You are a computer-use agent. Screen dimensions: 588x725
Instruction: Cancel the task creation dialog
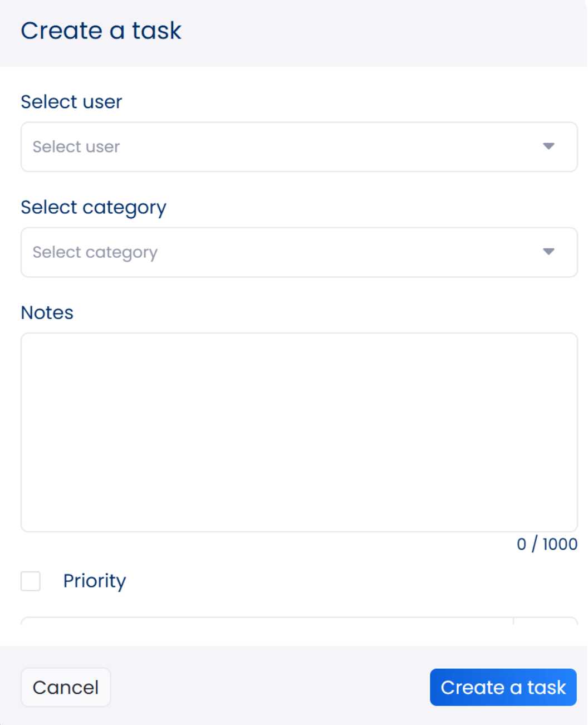66,687
